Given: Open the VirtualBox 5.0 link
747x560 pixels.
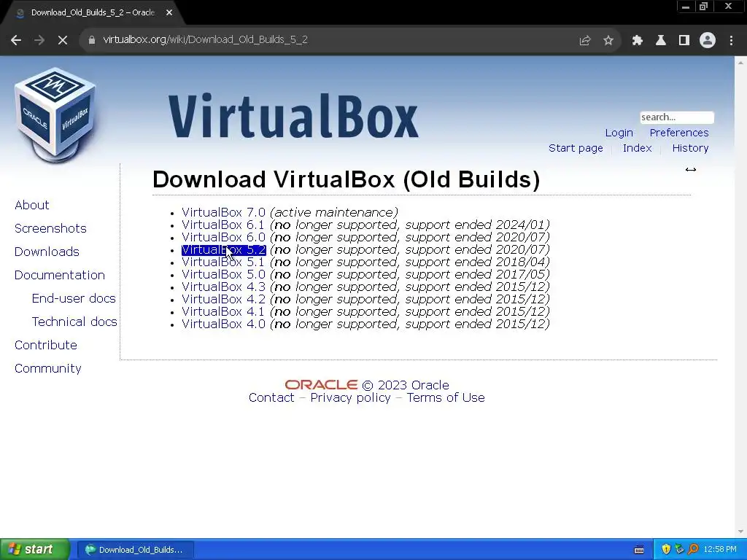Looking at the screenshot, I should point(223,274).
